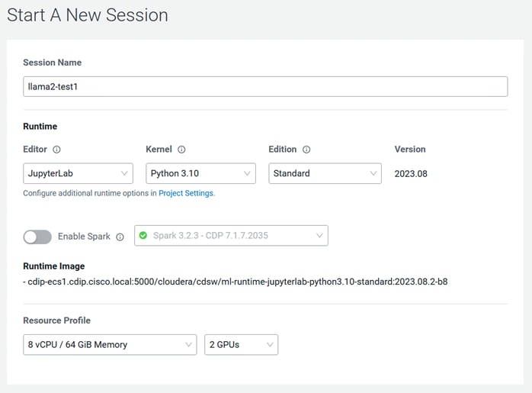The image size is (532, 393).
Task: Click the chevron arrow in GPUs dropdown
Action: (x=270, y=344)
